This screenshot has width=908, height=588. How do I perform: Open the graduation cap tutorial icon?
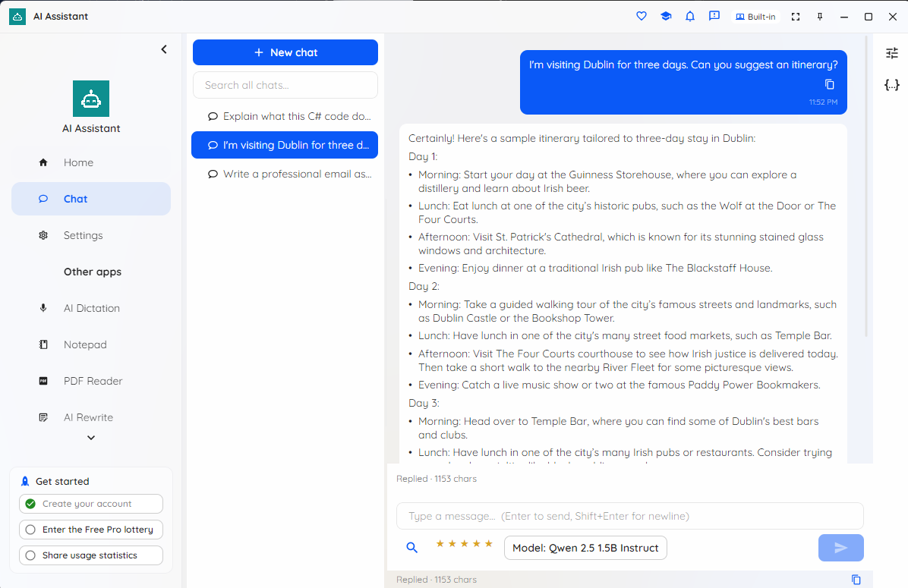[666, 16]
